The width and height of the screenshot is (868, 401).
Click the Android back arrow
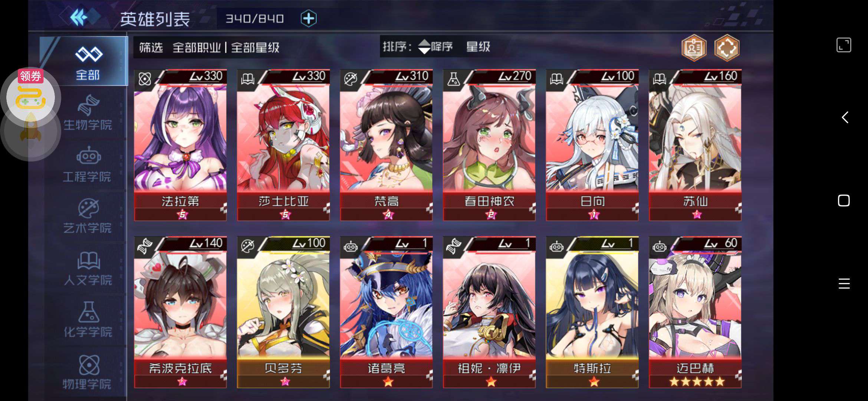pyautogui.click(x=845, y=117)
